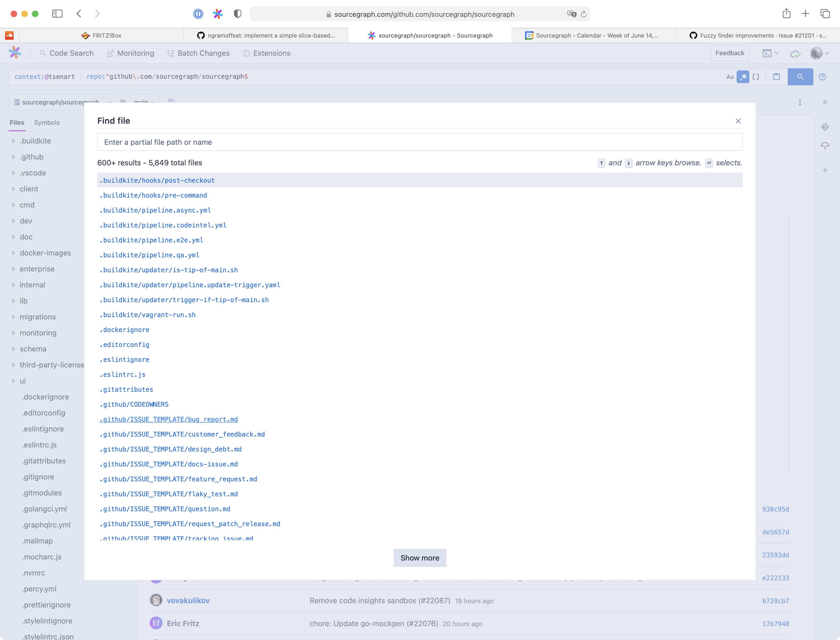Open the Safari sidebar toggle icon

pos(57,14)
